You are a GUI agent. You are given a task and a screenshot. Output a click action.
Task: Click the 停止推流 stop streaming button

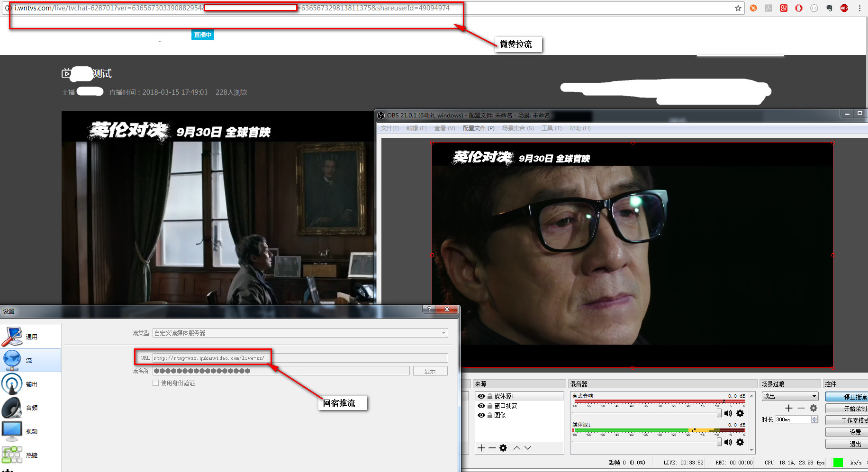(847, 397)
